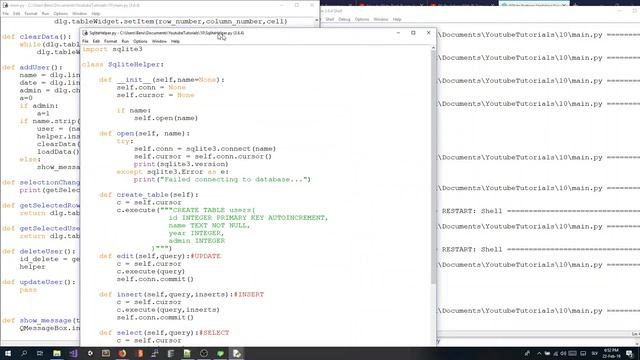Open Window menu in Python Shell window
Viewport: 640px width, 360px height.
click(x=381, y=19)
